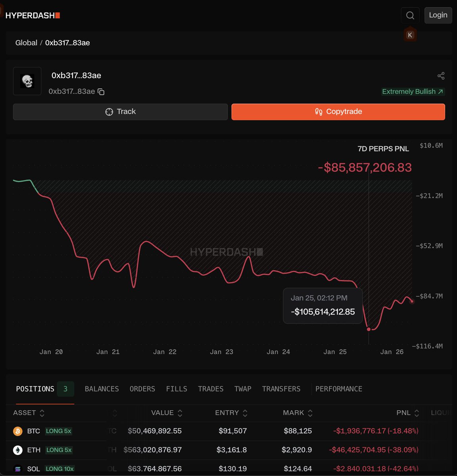Click the SOL LONG 10x badge
Screen dimensions: 457x476
coord(60,469)
